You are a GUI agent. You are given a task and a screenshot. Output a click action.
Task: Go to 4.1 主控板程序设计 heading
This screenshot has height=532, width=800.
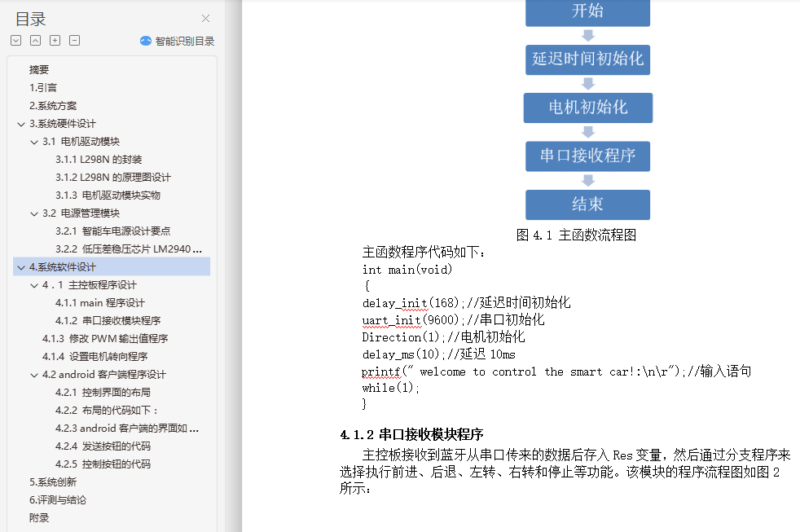pyautogui.click(x=90, y=284)
